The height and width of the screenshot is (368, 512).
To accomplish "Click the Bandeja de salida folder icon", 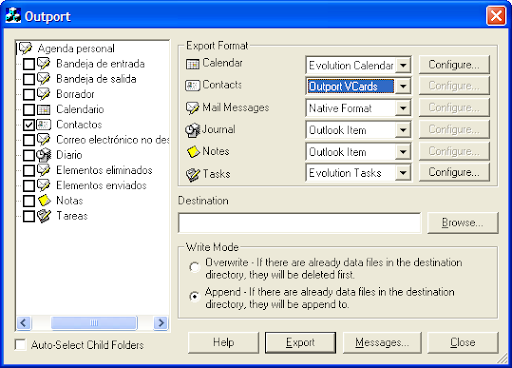I will [x=43, y=79].
